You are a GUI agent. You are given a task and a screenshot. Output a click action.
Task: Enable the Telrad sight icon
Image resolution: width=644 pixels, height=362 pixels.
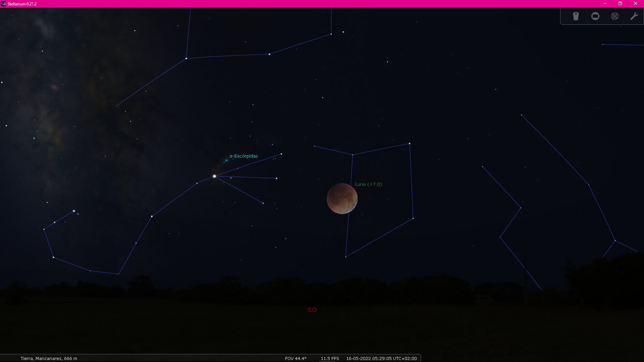[x=615, y=16]
